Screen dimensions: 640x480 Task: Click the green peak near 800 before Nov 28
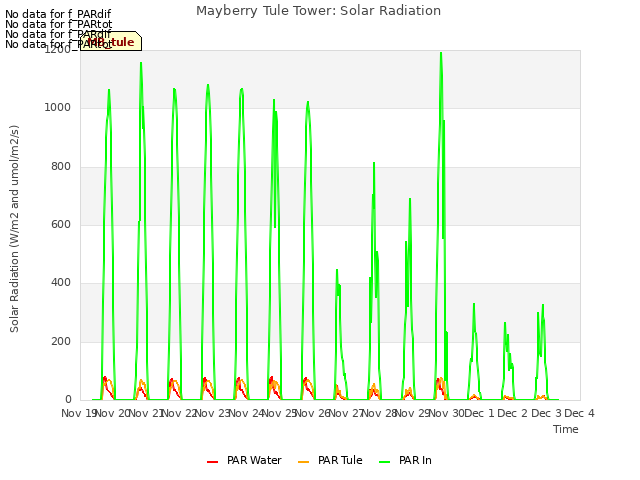pos(374,163)
